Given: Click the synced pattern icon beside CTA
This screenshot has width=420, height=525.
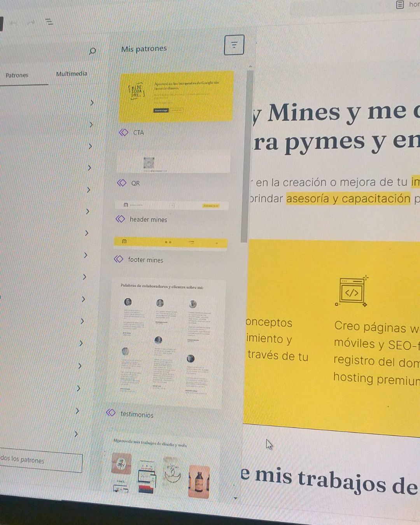Looking at the screenshot, I should (x=124, y=133).
